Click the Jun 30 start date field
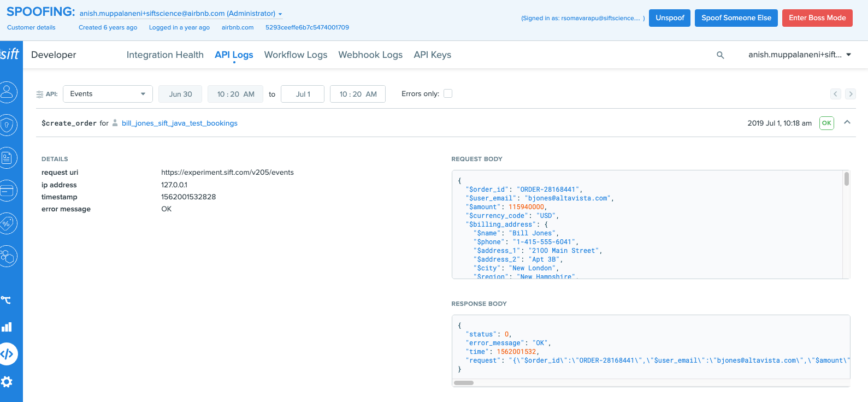Viewport: 868px width, 402px height. 180,94
